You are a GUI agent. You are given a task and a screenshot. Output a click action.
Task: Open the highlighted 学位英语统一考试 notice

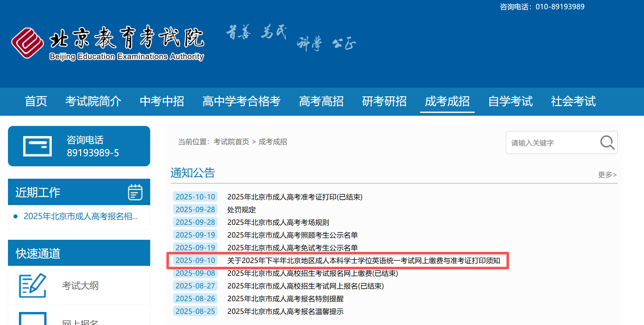click(x=364, y=260)
